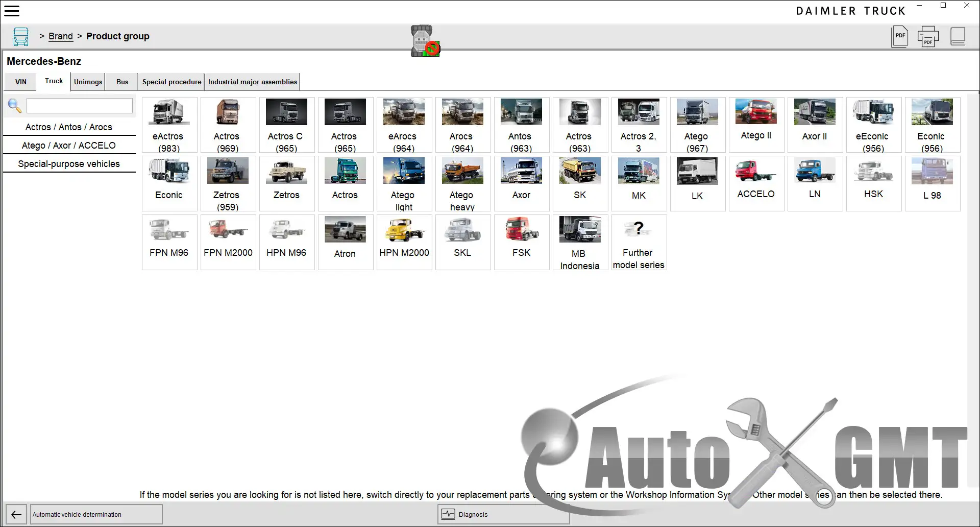
Task: Go to Brand breadcrumb link
Action: coord(61,36)
